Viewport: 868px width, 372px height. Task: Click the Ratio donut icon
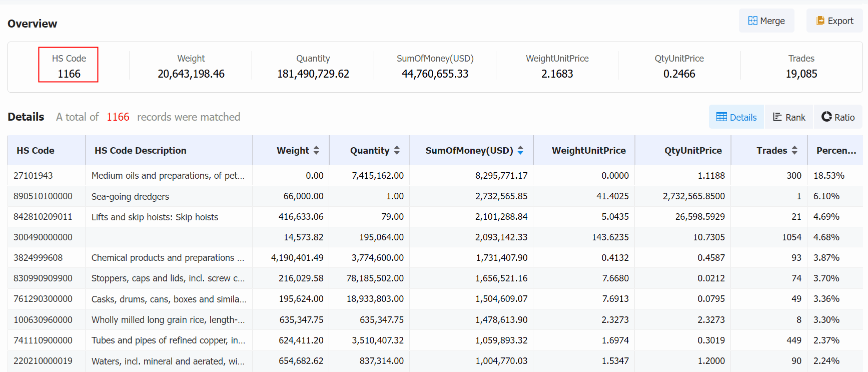tap(826, 117)
